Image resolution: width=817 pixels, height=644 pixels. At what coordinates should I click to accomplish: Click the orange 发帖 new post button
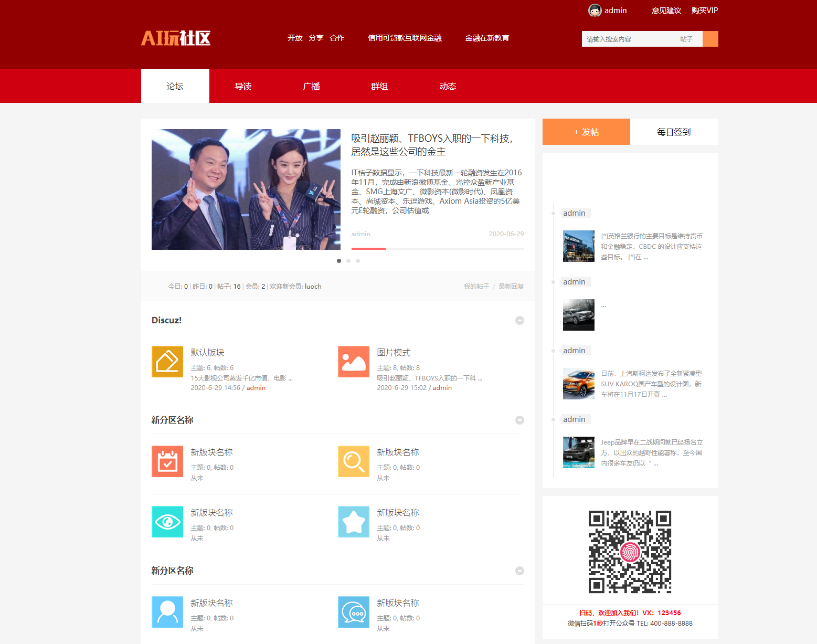pos(586,132)
